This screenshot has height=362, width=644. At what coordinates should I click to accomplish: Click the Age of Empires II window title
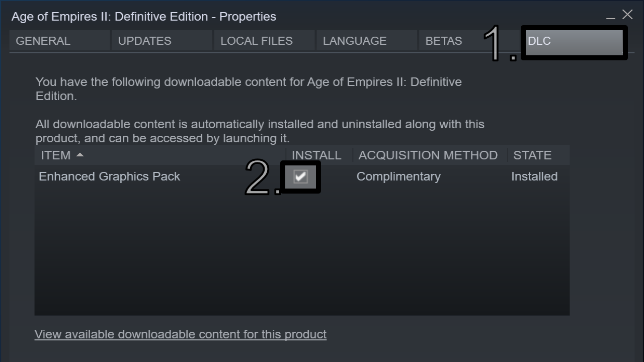pos(144,17)
